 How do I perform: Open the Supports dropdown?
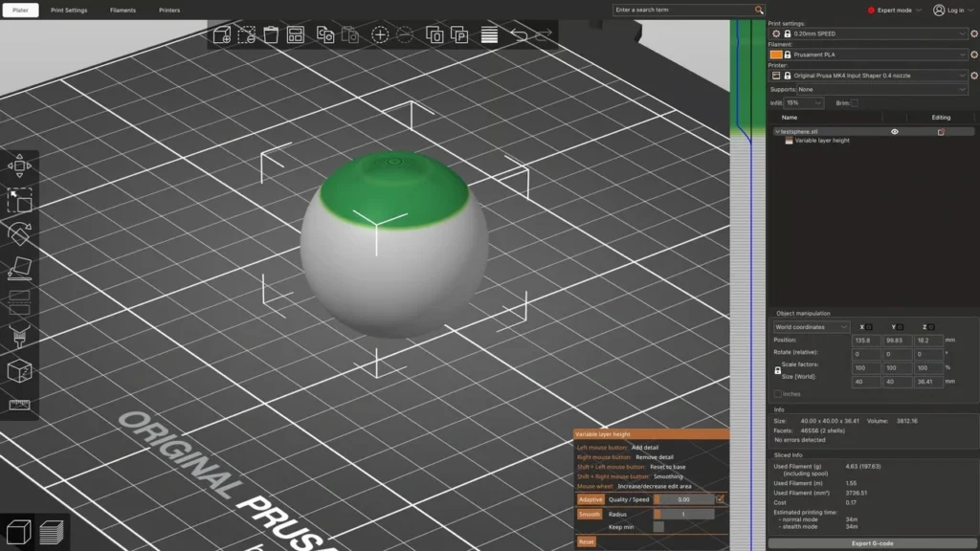click(x=881, y=89)
